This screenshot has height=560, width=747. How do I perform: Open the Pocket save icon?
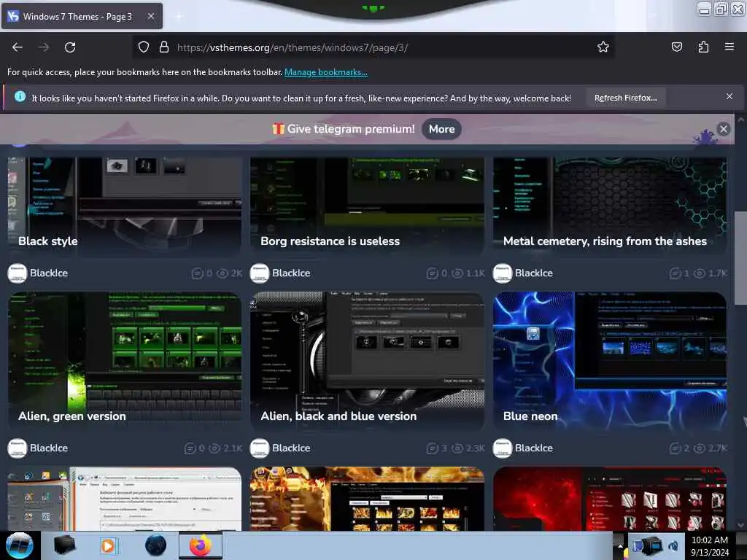click(x=676, y=47)
